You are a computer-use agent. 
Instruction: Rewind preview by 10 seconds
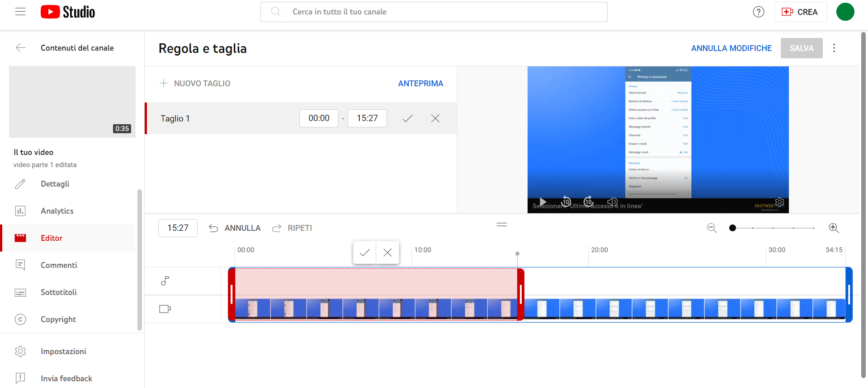(x=566, y=201)
